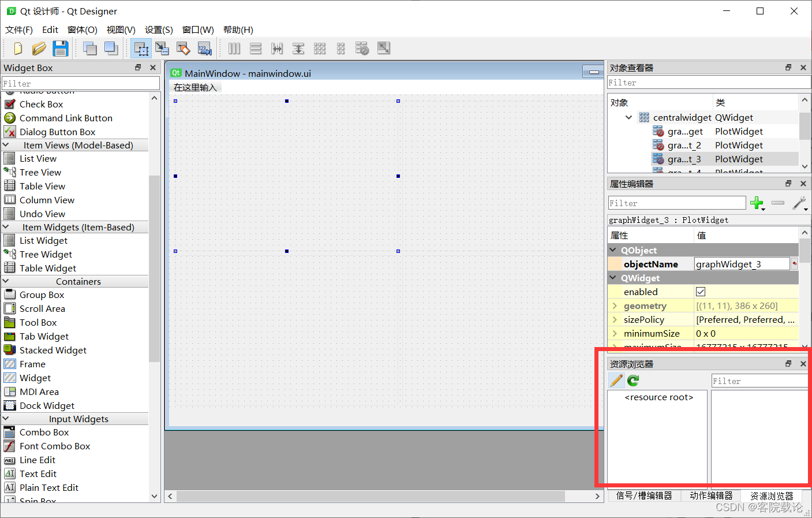Click Lay Out in a Form Layout icon

(x=341, y=49)
